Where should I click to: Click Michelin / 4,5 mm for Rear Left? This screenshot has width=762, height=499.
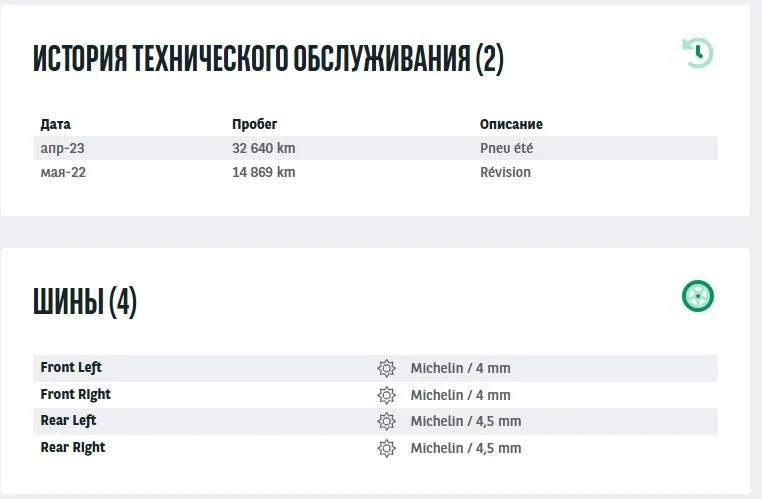click(x=465, y=421)
